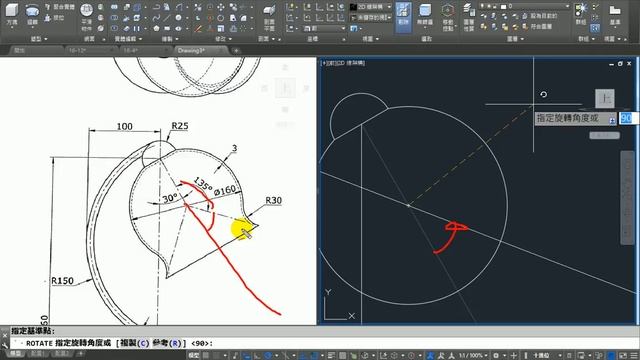
Task: Choose the 按拉 presspull tool
Action: click(x=54, y=18)
